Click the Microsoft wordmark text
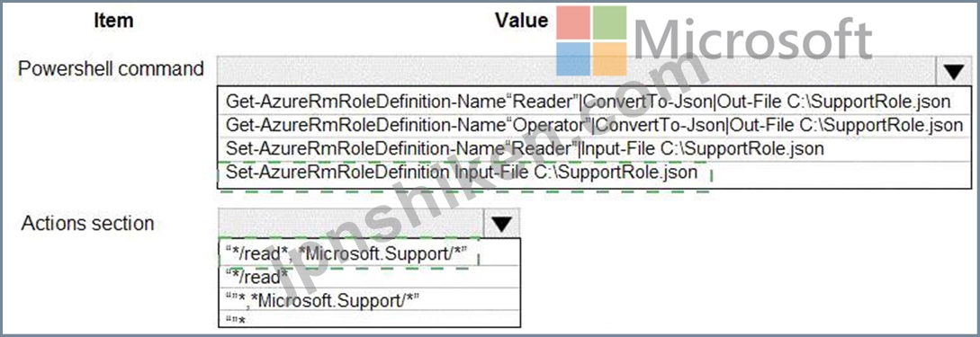Viewport: 980px width, 337px height. [x=752, y=39]
